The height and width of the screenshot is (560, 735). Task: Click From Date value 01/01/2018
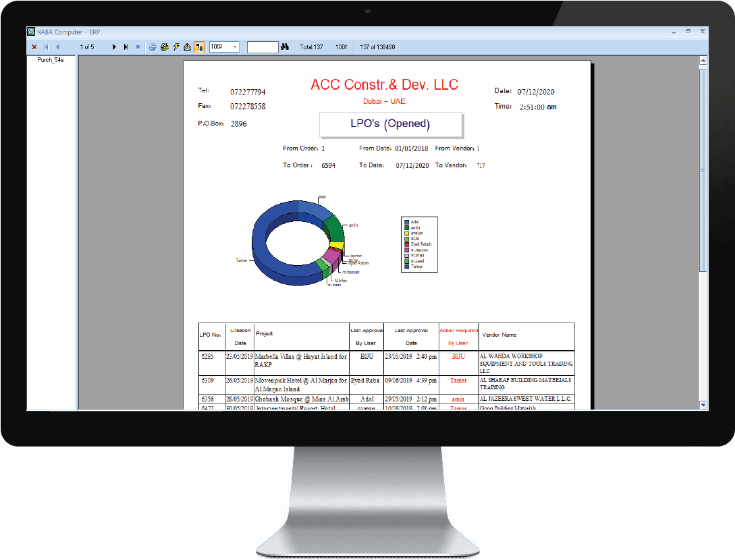(412, 148)
